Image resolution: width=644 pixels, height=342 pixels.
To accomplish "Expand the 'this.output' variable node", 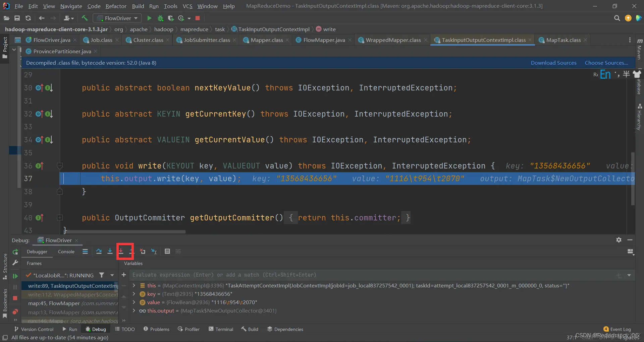I will point(134,311).
